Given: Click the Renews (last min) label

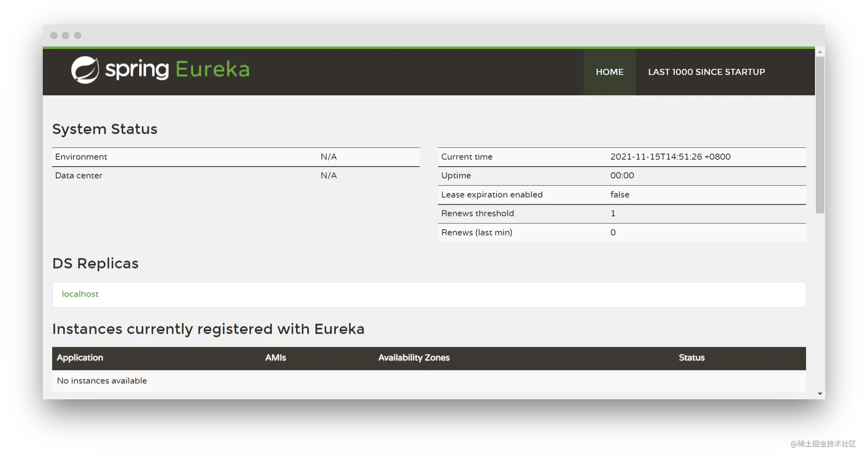Looking at the screenshot, I should (476, 233).
